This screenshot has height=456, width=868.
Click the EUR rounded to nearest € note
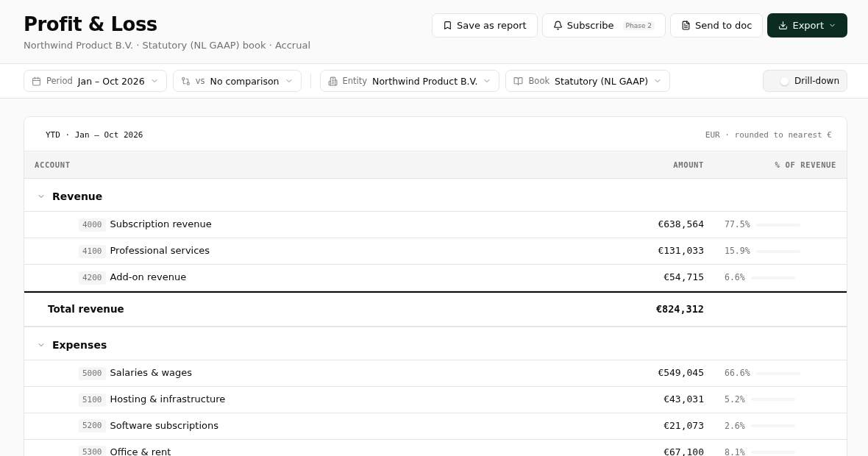tap(769, 135)
